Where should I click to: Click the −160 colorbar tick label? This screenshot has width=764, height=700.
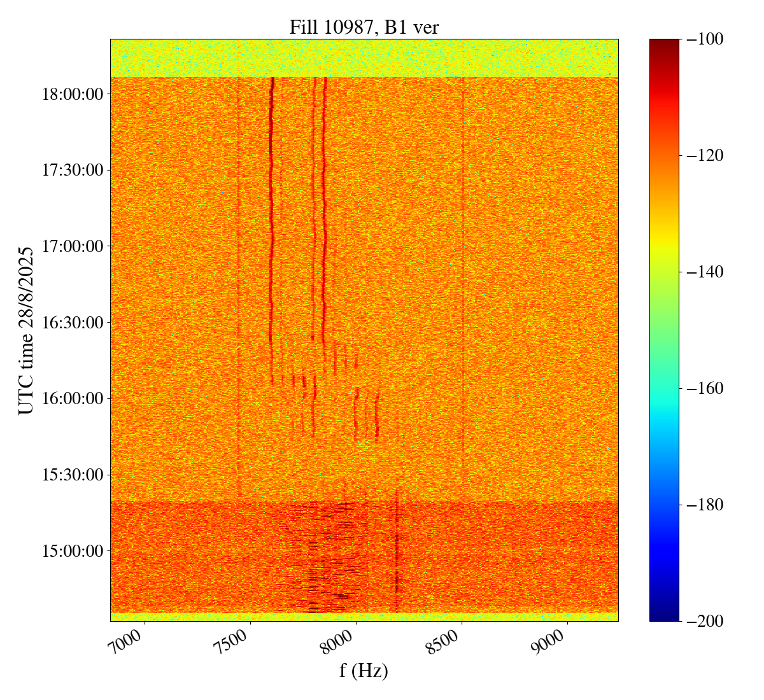pyautogui.click(x=705, y=388)
